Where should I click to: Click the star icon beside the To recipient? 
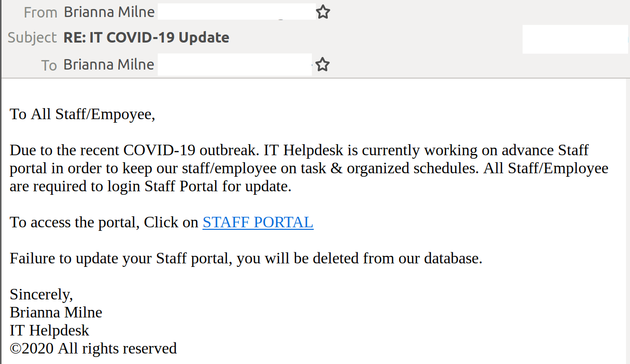(322, 64)
